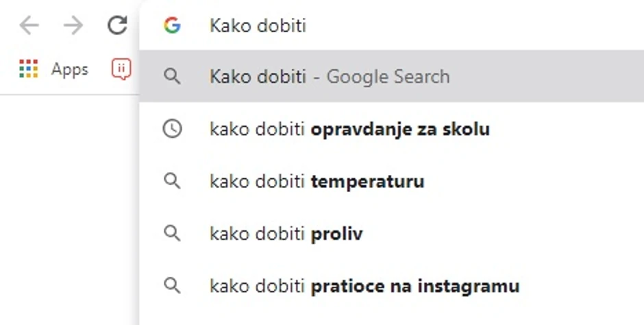Screen dimensions: 644x325
Task: Reload the current page
Action: tap(117, 26)
